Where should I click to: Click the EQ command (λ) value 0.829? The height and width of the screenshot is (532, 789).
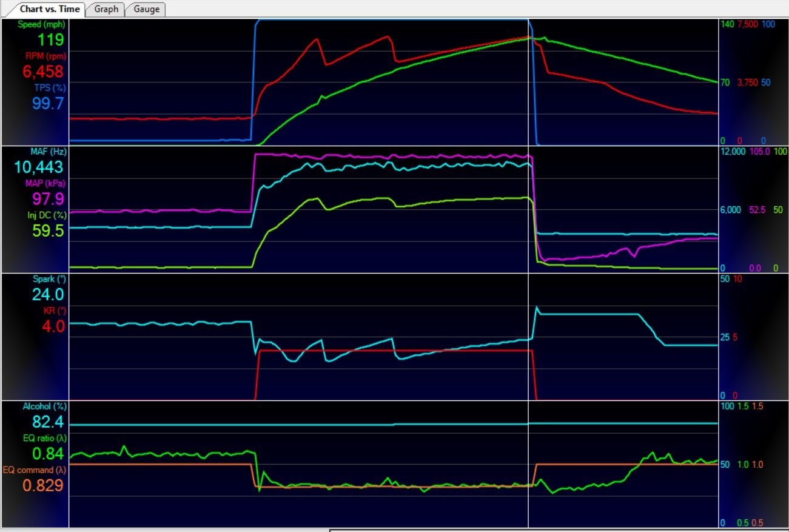[x=43, y=485]
